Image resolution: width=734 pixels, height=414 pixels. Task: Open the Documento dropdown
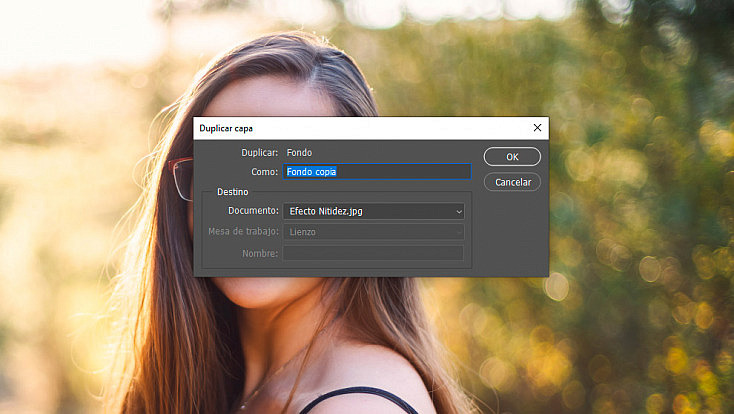coord(374,211)
